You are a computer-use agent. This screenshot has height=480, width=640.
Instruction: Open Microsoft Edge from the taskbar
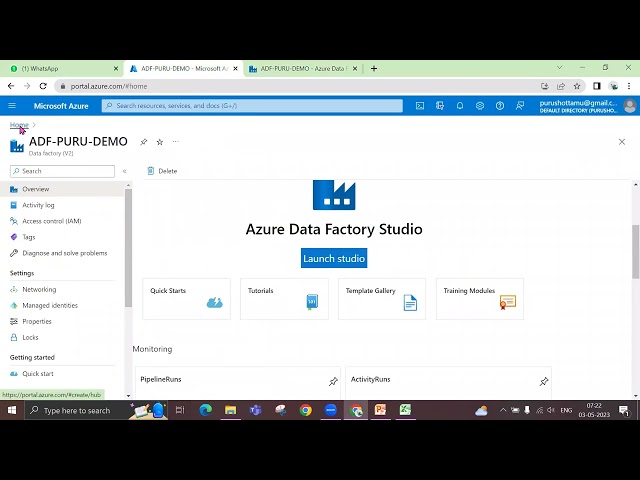tap(205, 410)
